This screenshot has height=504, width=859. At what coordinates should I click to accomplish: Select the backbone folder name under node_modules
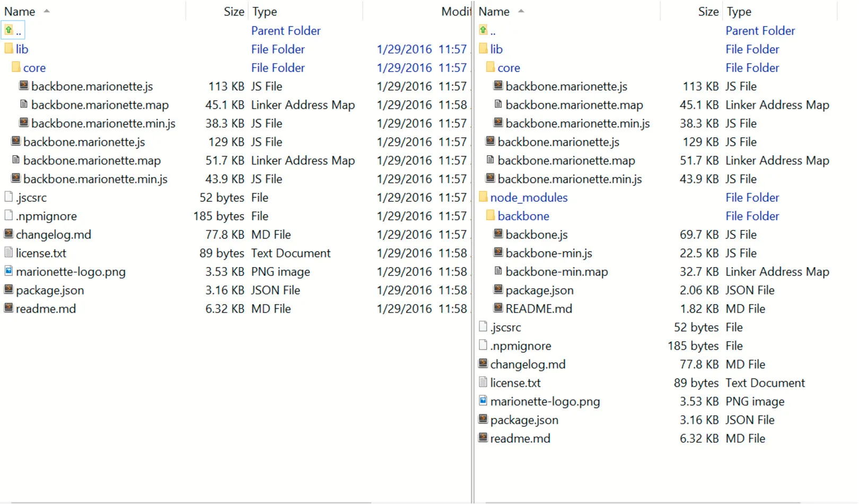pos(524,216)
